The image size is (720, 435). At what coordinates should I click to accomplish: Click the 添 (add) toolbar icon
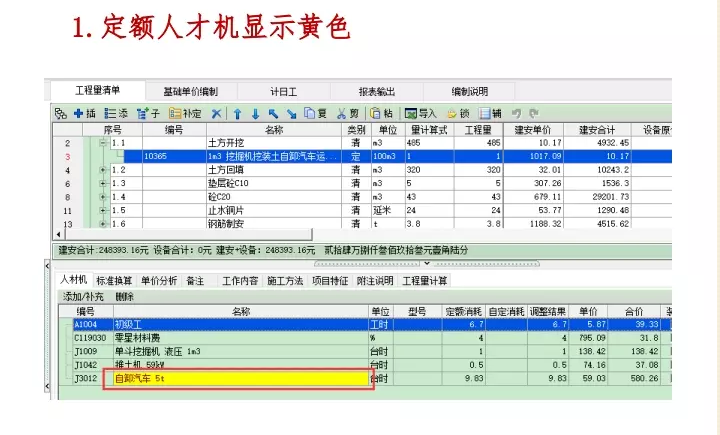click(x=116, y=114)
